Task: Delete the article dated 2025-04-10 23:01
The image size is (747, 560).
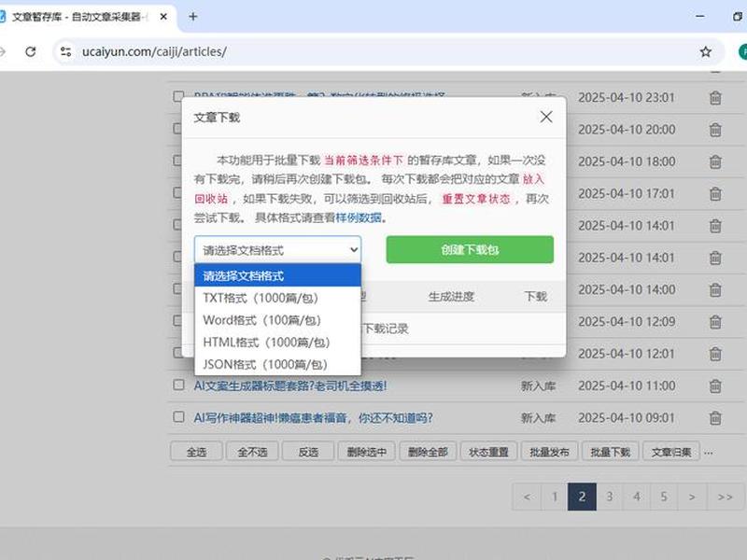Action: pos(715,98)
